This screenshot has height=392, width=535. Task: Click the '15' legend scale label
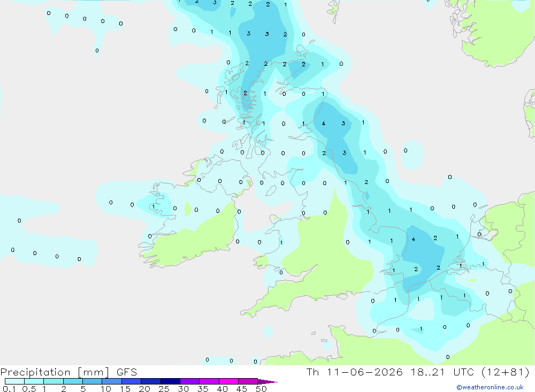(x=125, y=389)
